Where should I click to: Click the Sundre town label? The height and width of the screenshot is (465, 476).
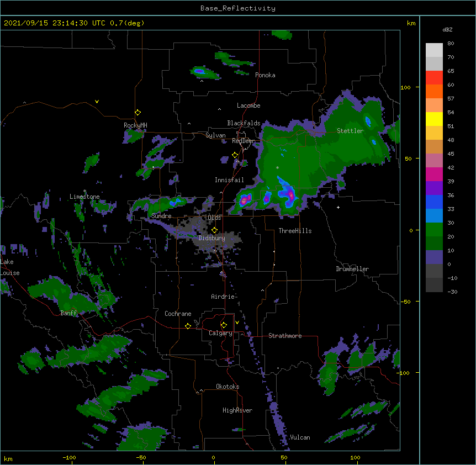pos(161,216)
